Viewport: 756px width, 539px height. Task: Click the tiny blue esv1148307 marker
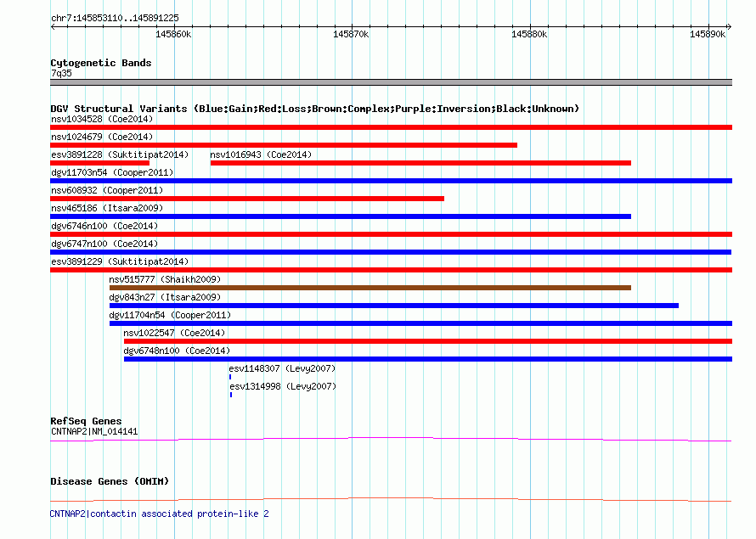point(230,377)
